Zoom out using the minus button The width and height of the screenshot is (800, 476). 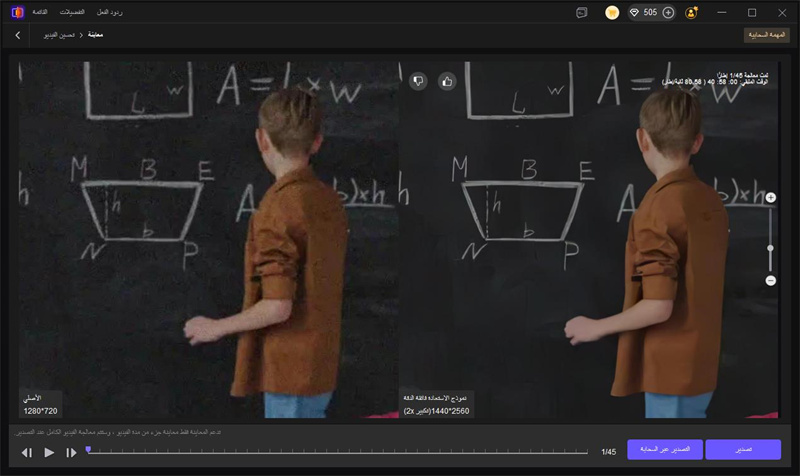[x=770, y=281]
